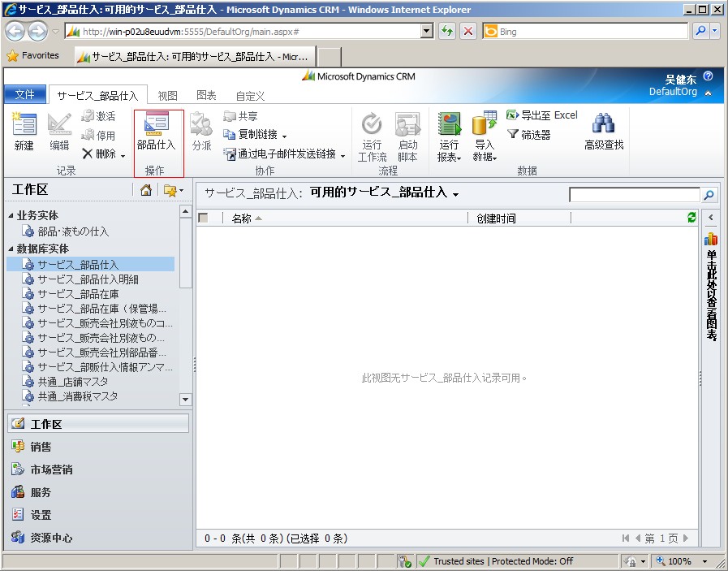Click the 停用 (Deactivate) ribbon button
Viewport: 728px width, 571px height.
tap(98, 135)
